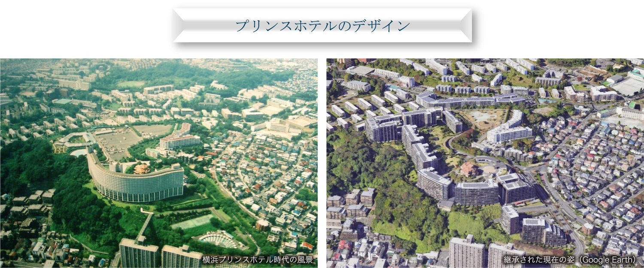Click the caption 横浜プリンスホテル時代の風景
This screenshot has height=268, width=644.
coord(259,260)
